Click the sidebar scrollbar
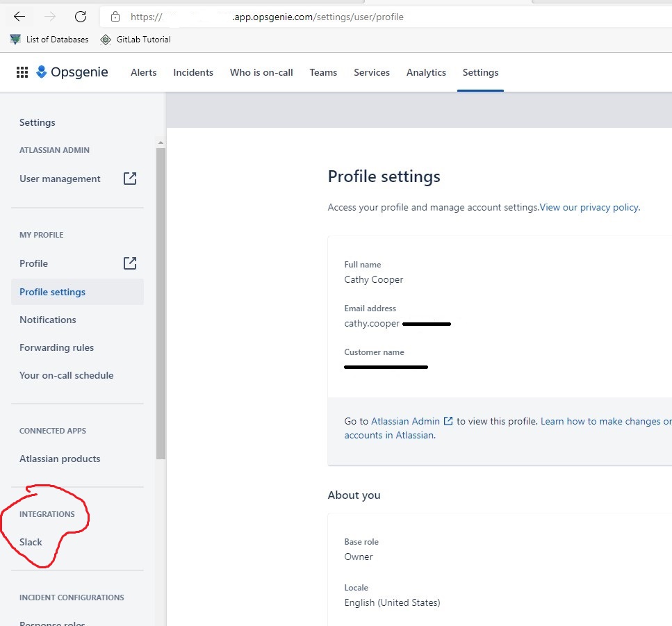The height and width of the screenshot is (626, 672). (x=161, y=299)
